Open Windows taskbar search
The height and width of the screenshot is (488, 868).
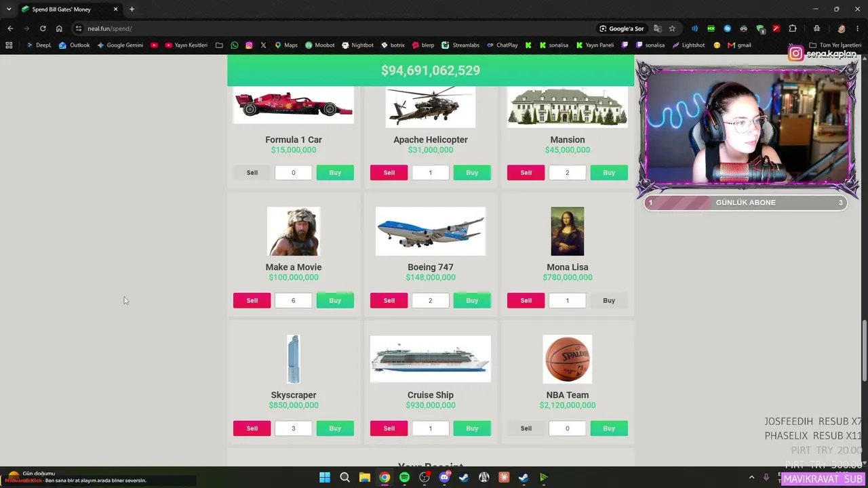[x=344, y=477]
